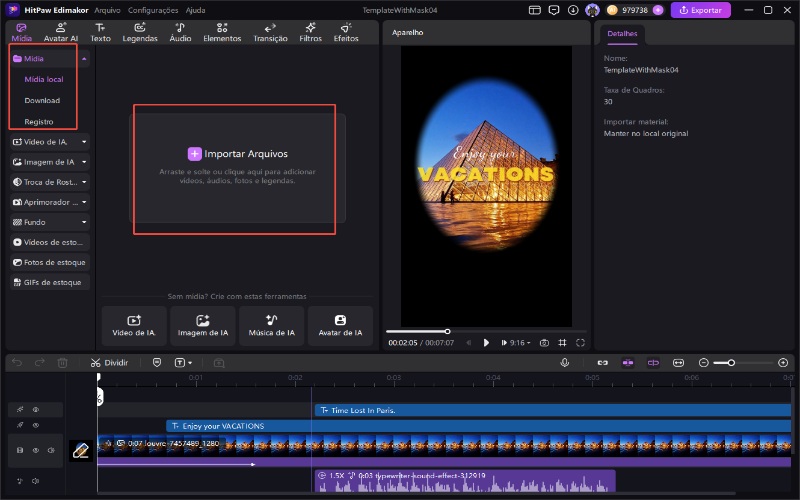Hide the Enjoy your VACATIONS track
Image resolution: width=800 pixels, height=500 pixels.
pos(36,426)
